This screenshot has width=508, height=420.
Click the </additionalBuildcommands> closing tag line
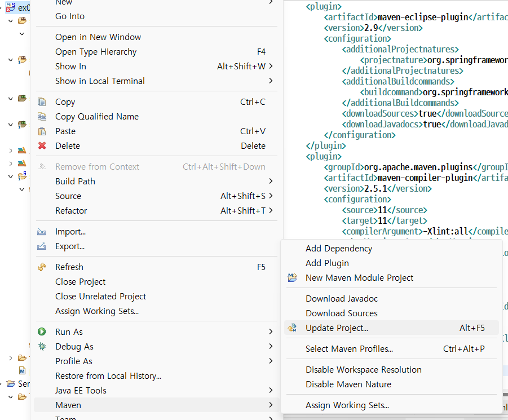coord(400,103)
